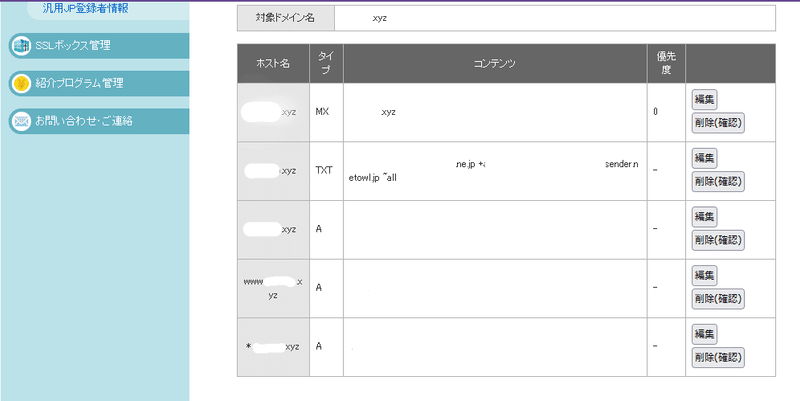
Task: Click the コンテンツ column header
Action: (x=494, y=63)
